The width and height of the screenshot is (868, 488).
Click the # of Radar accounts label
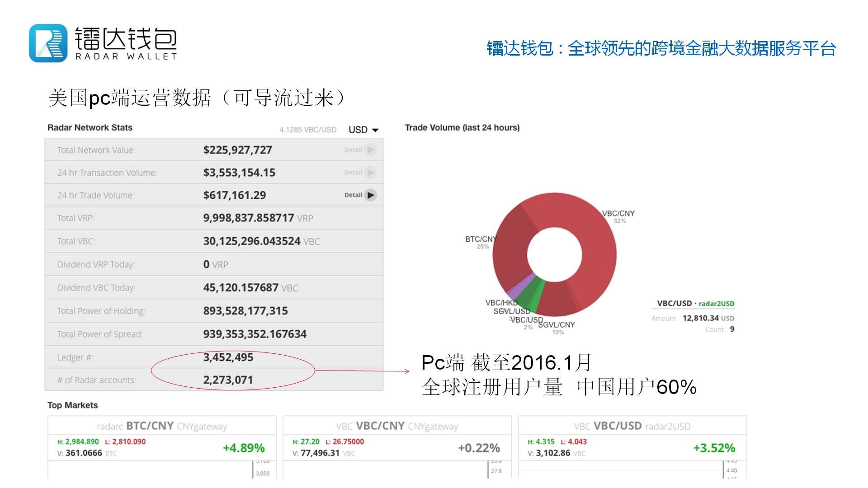tap(96, 380)
